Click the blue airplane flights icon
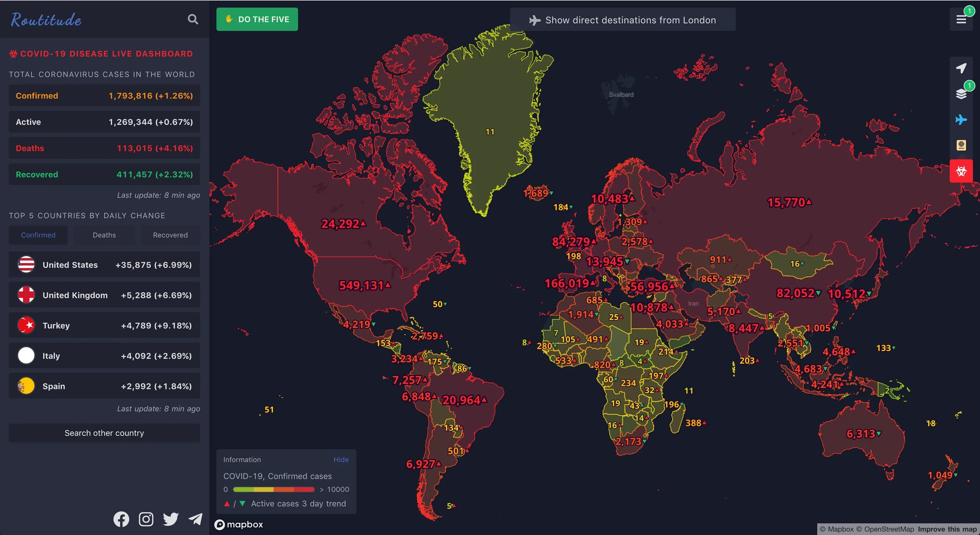Image resolution: width=980 pixels, height=535 pixels. tap(961, 120)
